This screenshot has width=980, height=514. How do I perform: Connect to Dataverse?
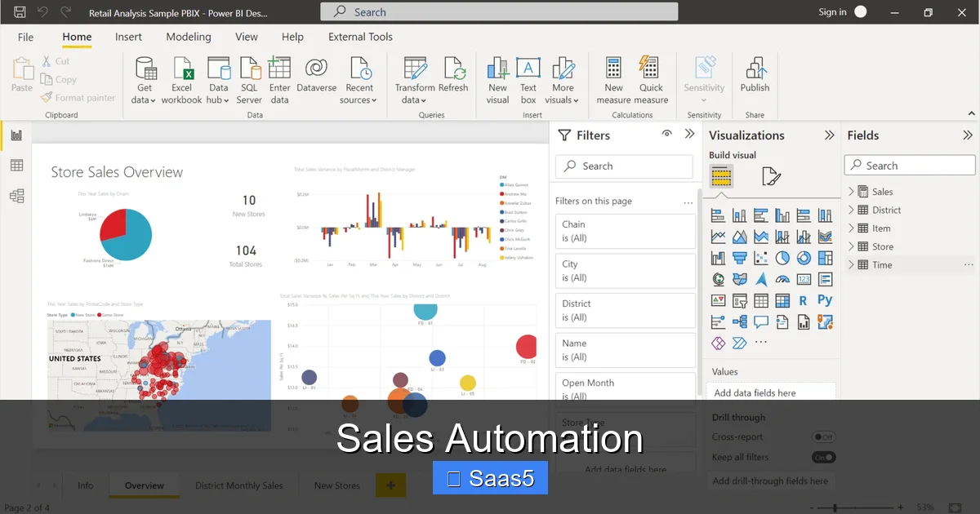click(316, 75)
